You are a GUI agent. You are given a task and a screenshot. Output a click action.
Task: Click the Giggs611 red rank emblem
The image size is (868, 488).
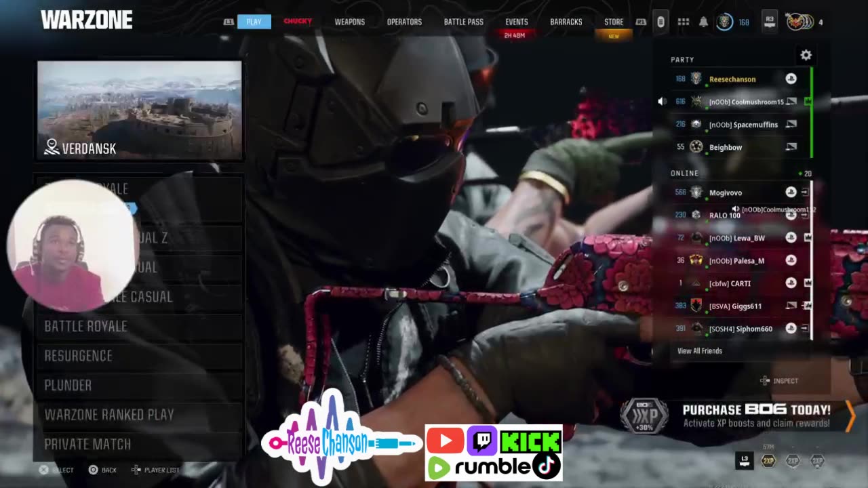(x=696, y=306)
